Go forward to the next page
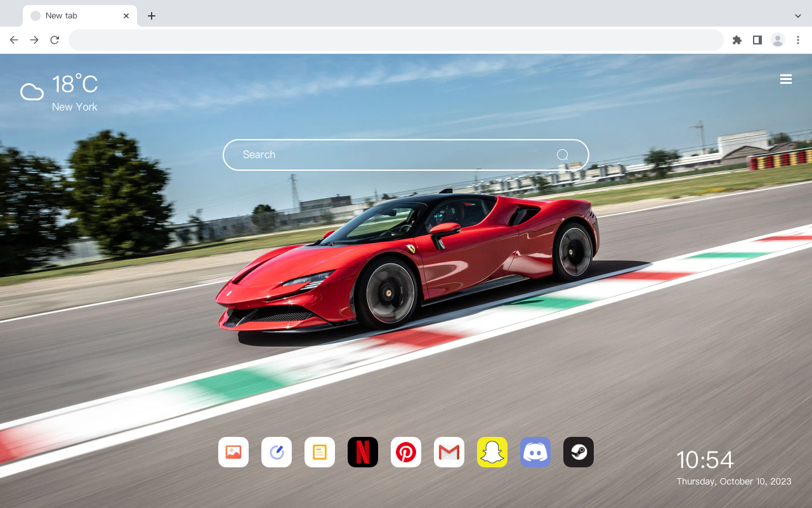 click(34, 40)
